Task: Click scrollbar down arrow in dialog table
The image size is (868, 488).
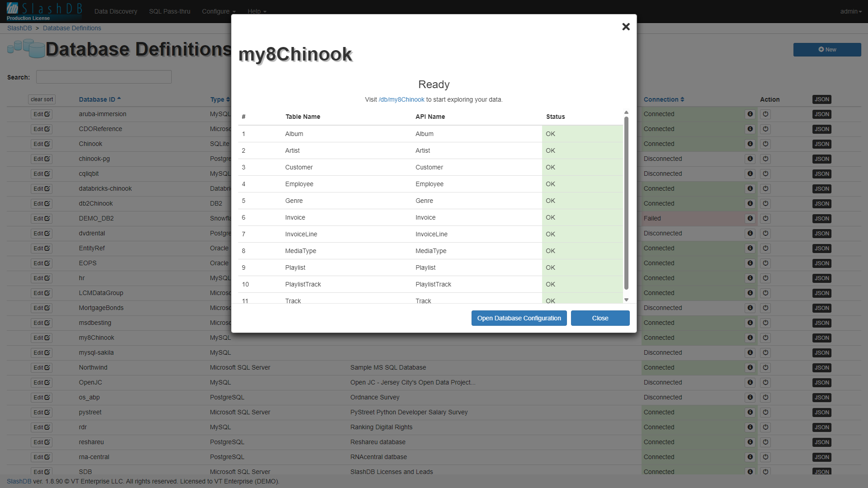Action: pyautogui.click(x=626, y=300)
